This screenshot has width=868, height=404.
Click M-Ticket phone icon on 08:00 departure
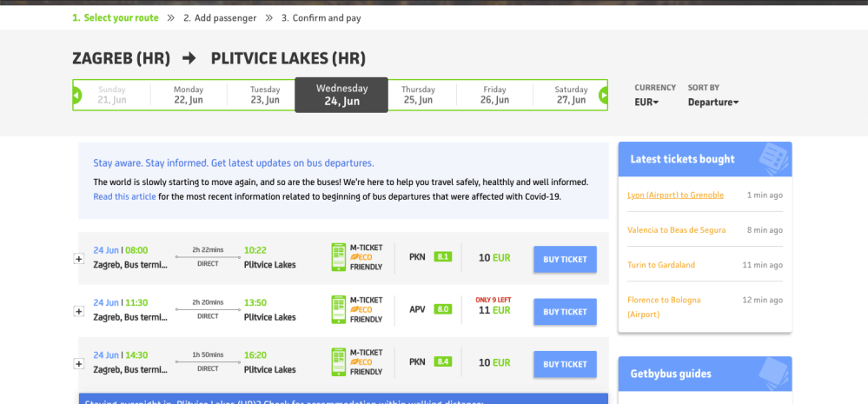click(x=339, y=258)
